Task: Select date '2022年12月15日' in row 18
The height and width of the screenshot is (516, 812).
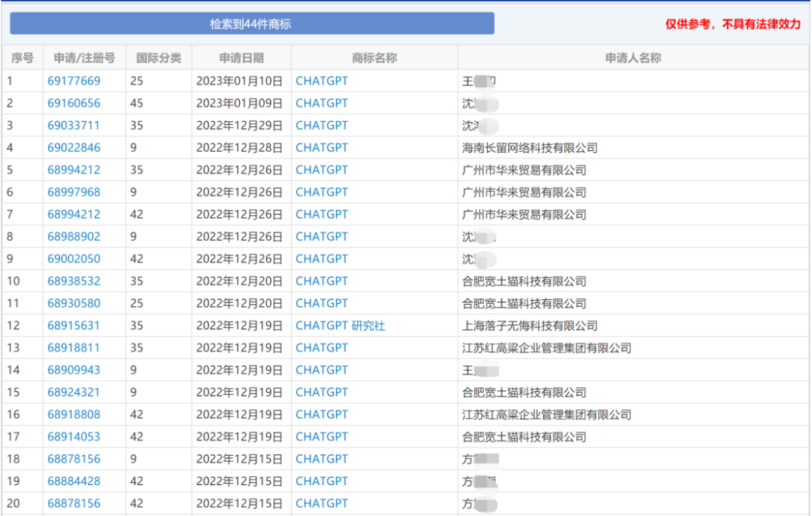Action: coord(239,460)
